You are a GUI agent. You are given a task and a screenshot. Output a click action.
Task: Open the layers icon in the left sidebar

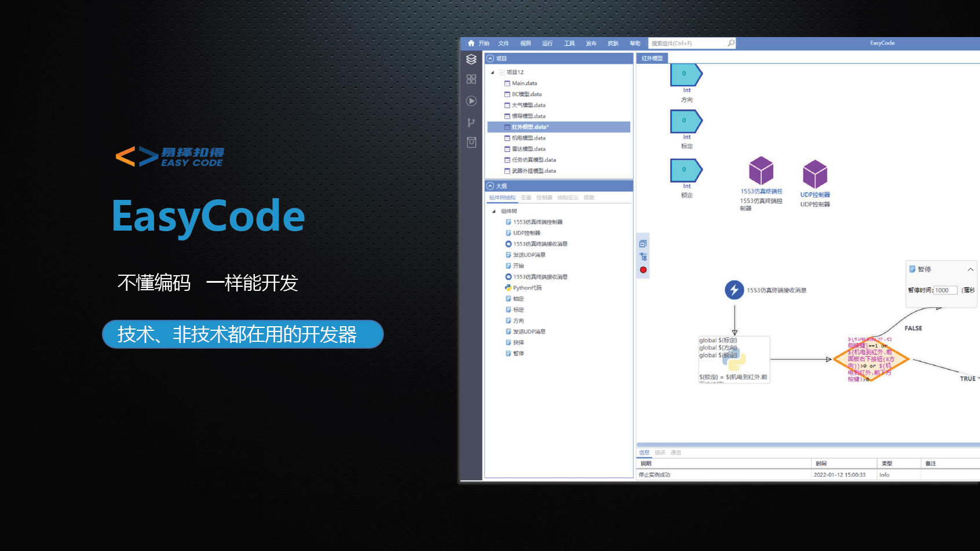click(471, 59)
